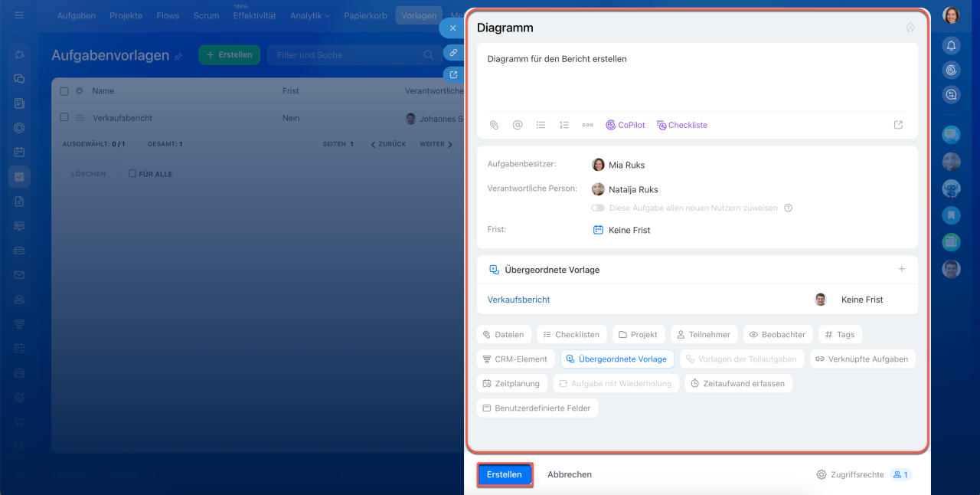Open the bookmark icon in right sidebar

pos(951,215)
